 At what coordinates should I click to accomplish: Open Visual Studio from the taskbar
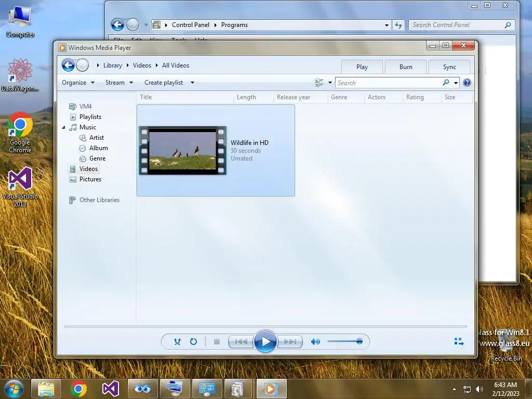[x=110, y=389]
